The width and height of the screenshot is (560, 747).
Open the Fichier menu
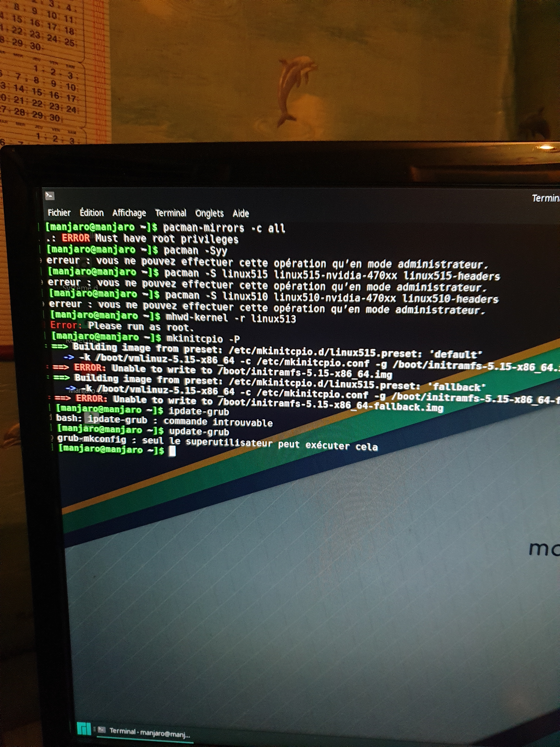59,213
